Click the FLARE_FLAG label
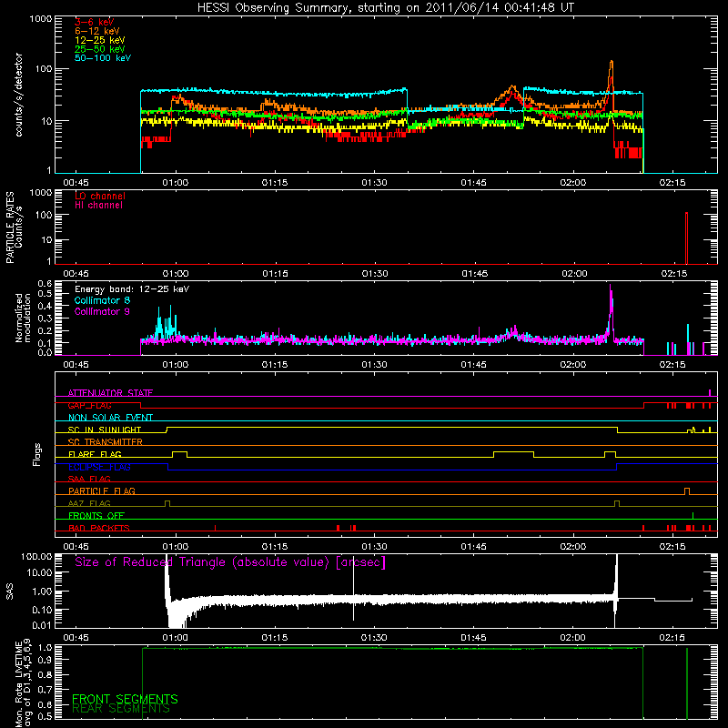 click(95, 454)
